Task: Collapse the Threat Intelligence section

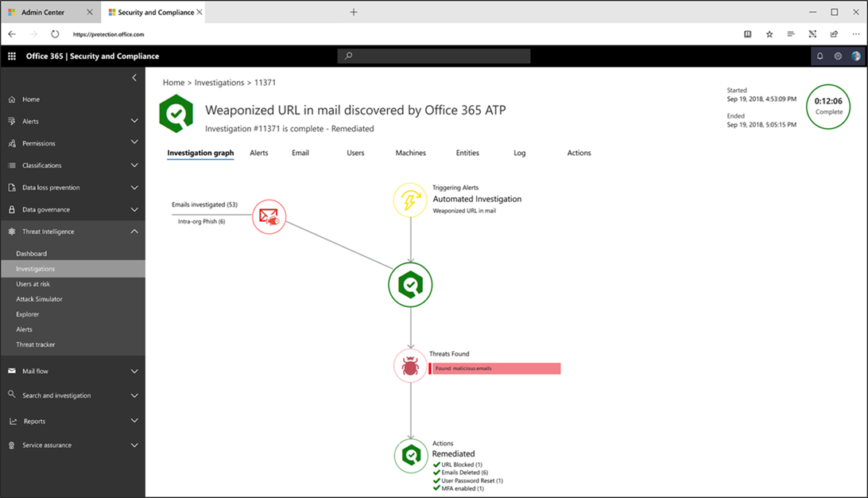Action: click(134, 231)
